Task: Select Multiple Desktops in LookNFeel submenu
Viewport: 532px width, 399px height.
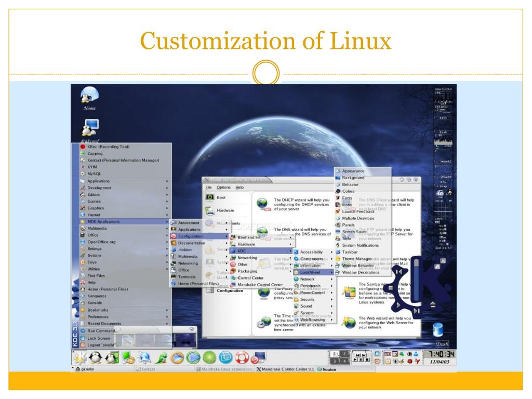Action: tap(363, 218)
